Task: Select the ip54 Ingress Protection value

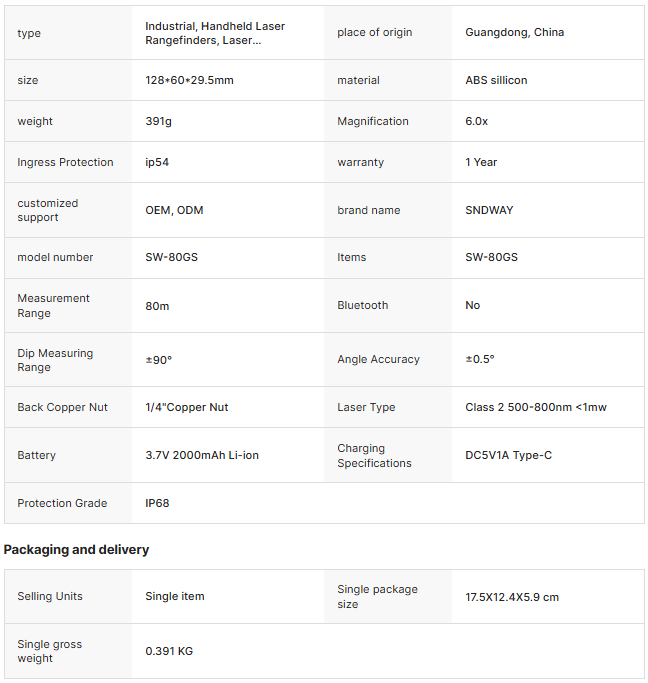Action: pos(157,162)
